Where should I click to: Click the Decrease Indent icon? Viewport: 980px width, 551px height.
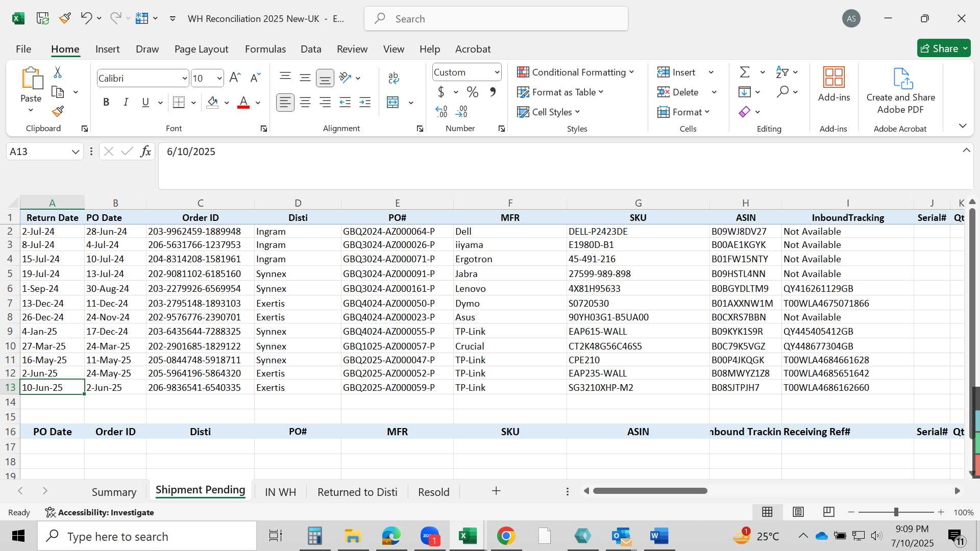pos(345,103)
